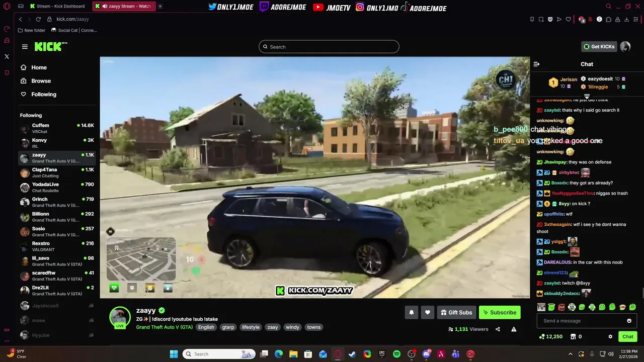
Task: Reload the page in browser toolbar
Action: click(x=38, y=19)
